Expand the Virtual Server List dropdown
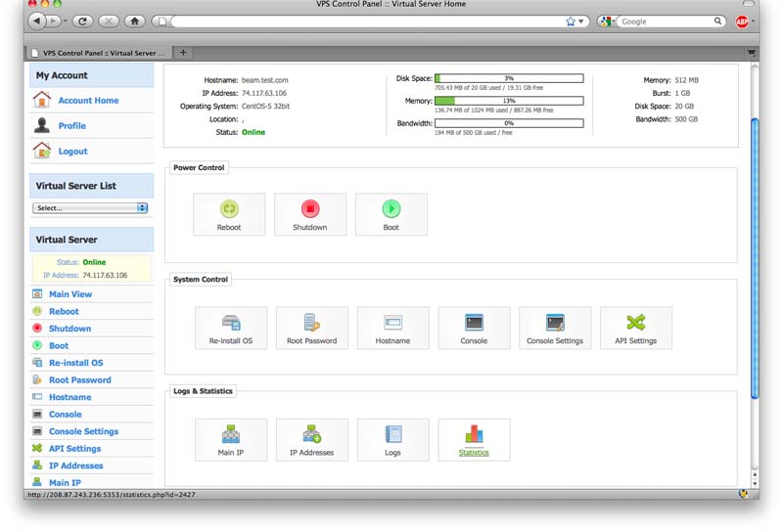 pyautogui.click(x=90, y=208)
